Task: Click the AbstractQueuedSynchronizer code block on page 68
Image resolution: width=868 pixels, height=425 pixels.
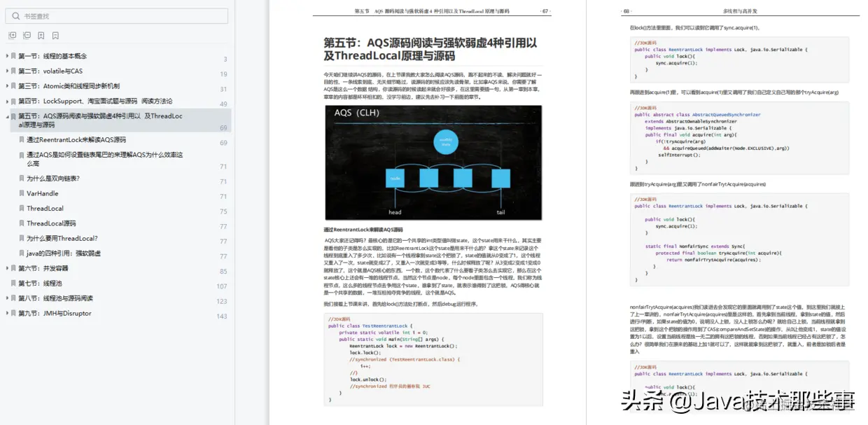Action: 738,138
